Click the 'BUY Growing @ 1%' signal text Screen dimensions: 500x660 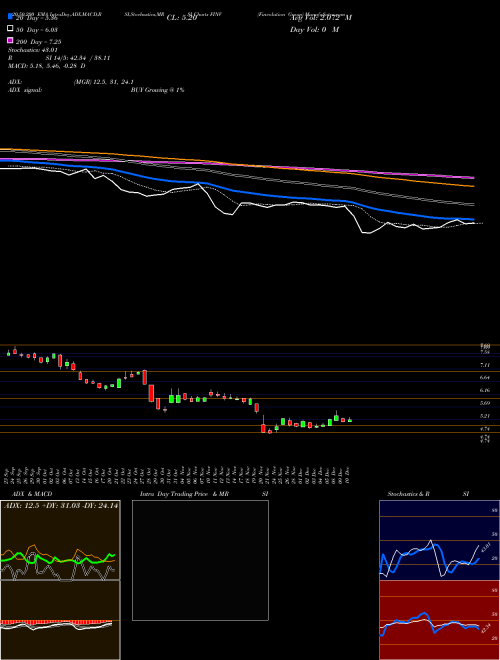157,90
